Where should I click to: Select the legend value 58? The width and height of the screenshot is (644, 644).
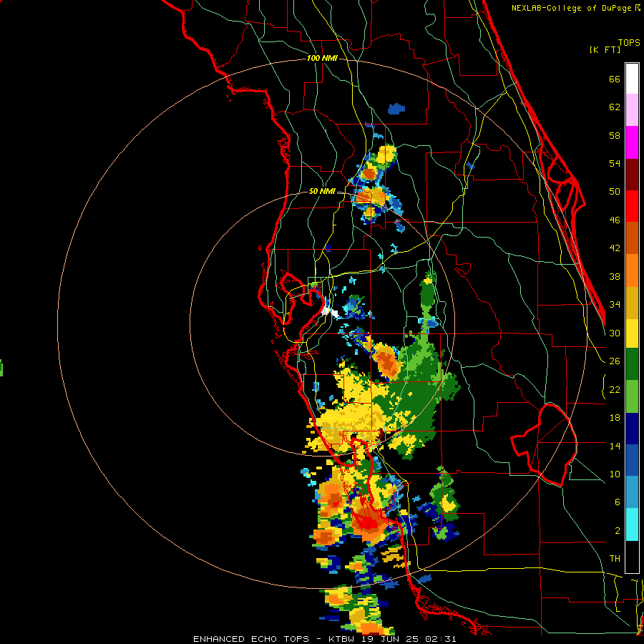(x=615, y=135)
